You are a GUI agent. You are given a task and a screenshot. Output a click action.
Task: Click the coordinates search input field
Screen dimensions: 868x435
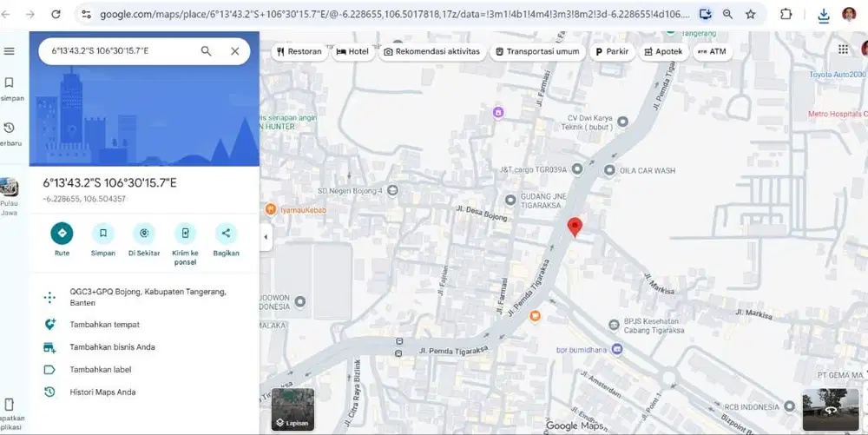point(122,51)
